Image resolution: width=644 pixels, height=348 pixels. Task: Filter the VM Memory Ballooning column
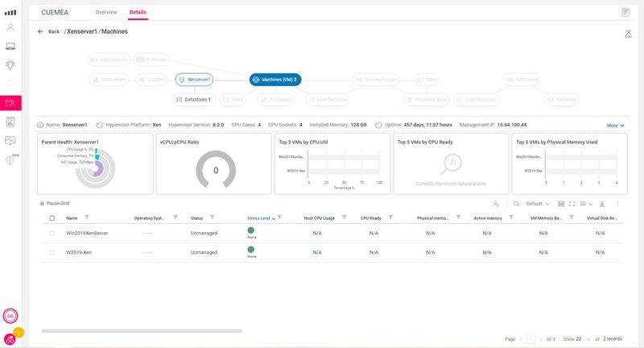pos(572,217)
